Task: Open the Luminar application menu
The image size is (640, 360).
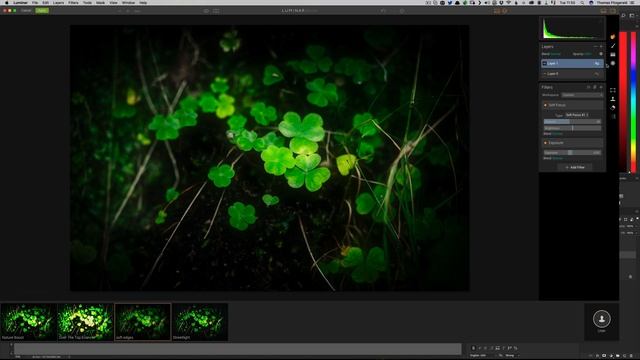Action: pyautogui.click(x=20, y=2)
